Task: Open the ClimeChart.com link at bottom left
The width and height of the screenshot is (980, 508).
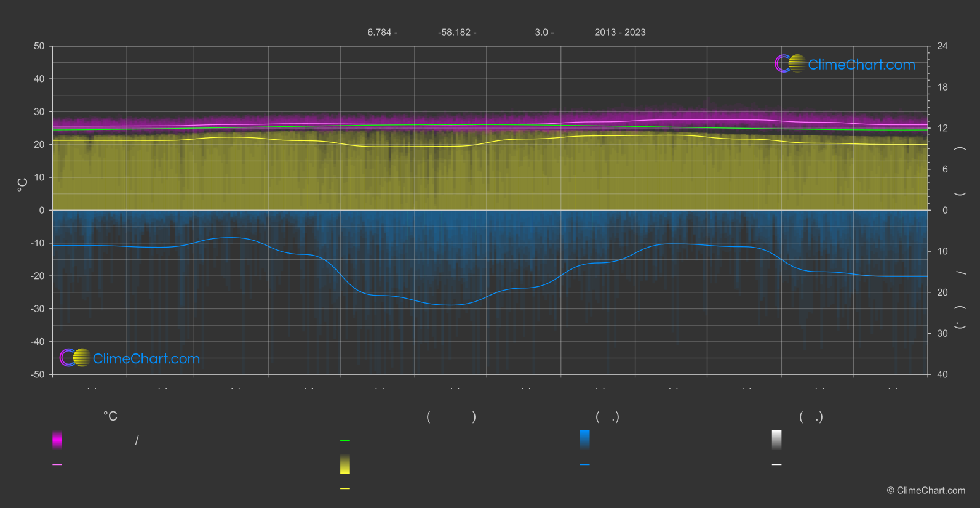Action: point(146,358)
